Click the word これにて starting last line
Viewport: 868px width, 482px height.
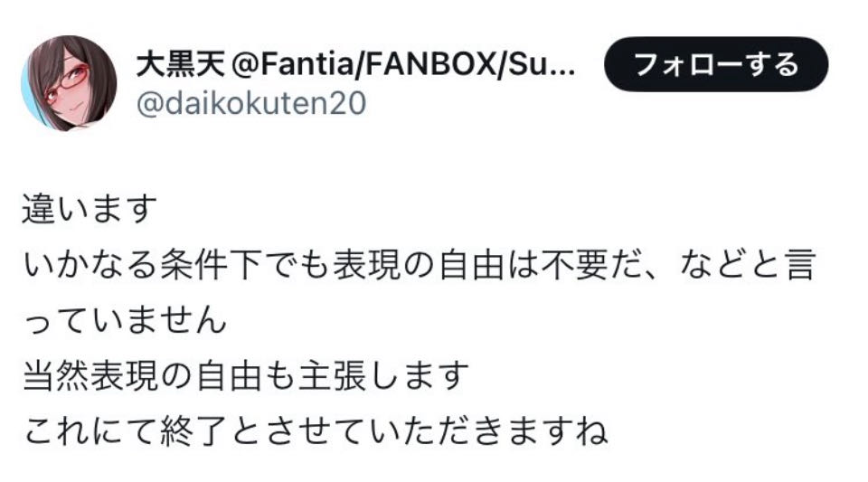[x=90, y=430]
